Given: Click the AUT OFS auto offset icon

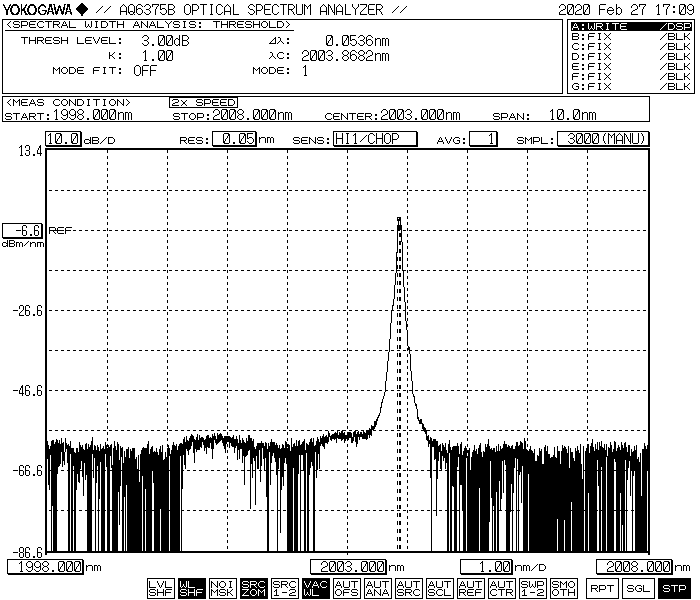Looking at the screenshot, I should pyautogui.click(x=346, y=587).
